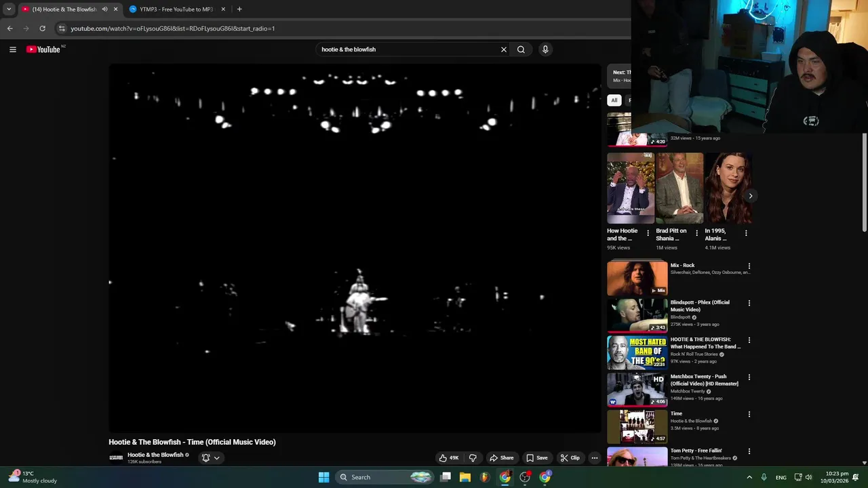The image size is (868, 488).
Task: Open the more actions three-dot menu below video
Action: coord(595,458)
